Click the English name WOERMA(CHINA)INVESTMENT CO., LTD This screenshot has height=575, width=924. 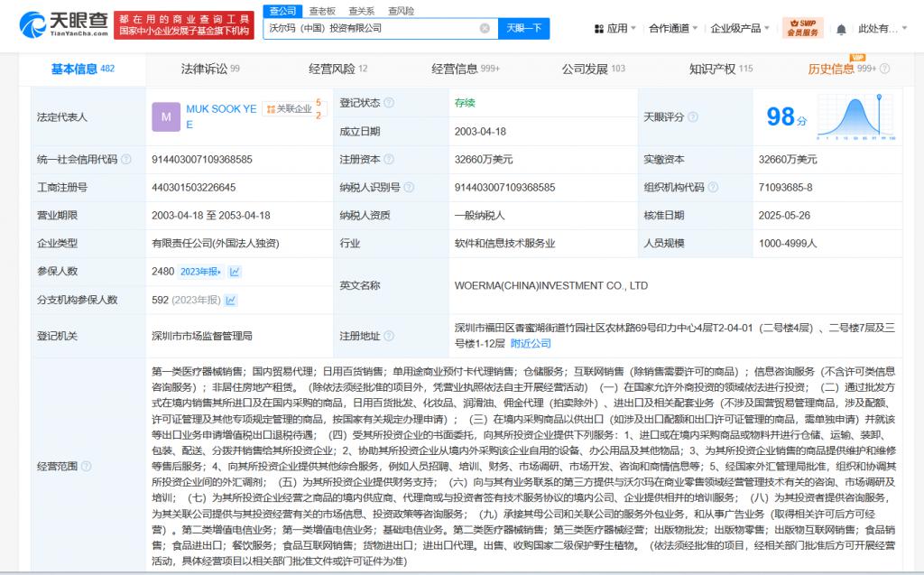(551, 285)
